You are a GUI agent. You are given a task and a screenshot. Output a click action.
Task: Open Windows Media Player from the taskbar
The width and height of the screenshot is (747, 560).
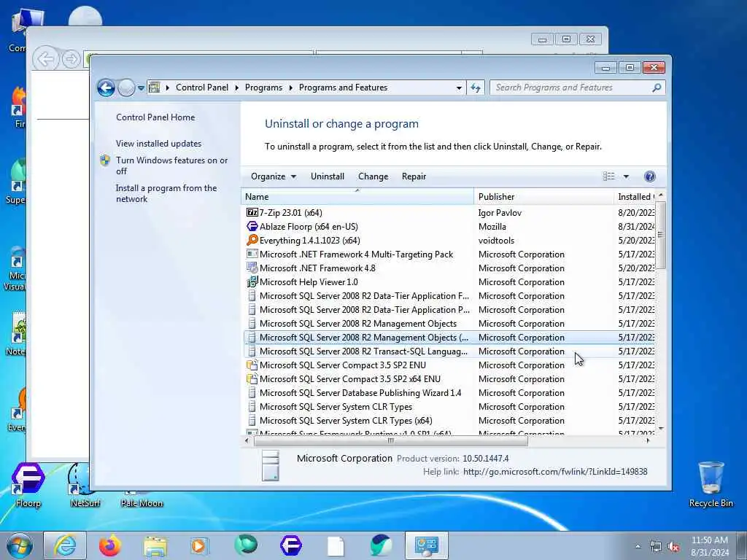(x=199, y=545)
